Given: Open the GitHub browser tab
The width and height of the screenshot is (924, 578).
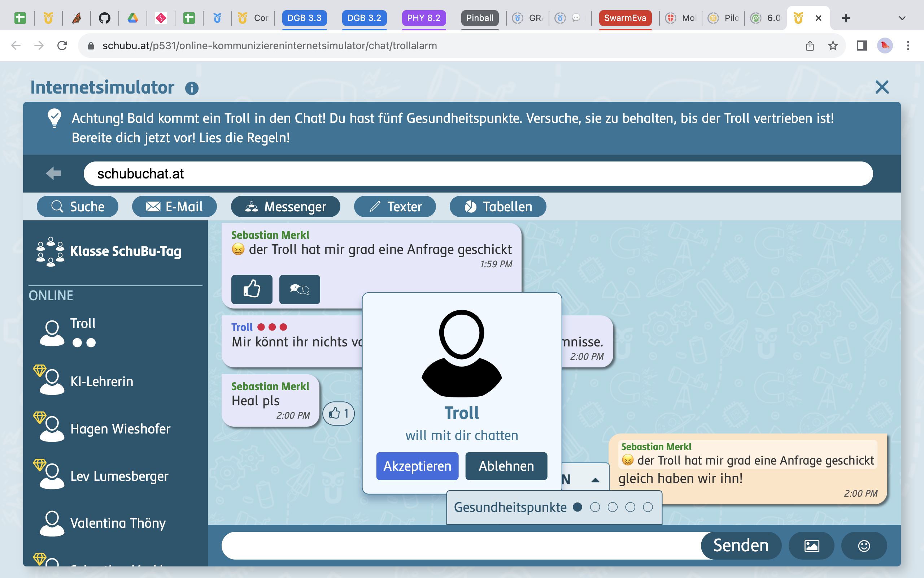Looking at the screenshot, I should tap(104, 18).
